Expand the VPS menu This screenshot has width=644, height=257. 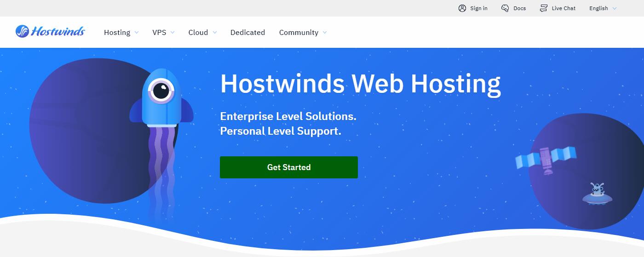[163, 32]
